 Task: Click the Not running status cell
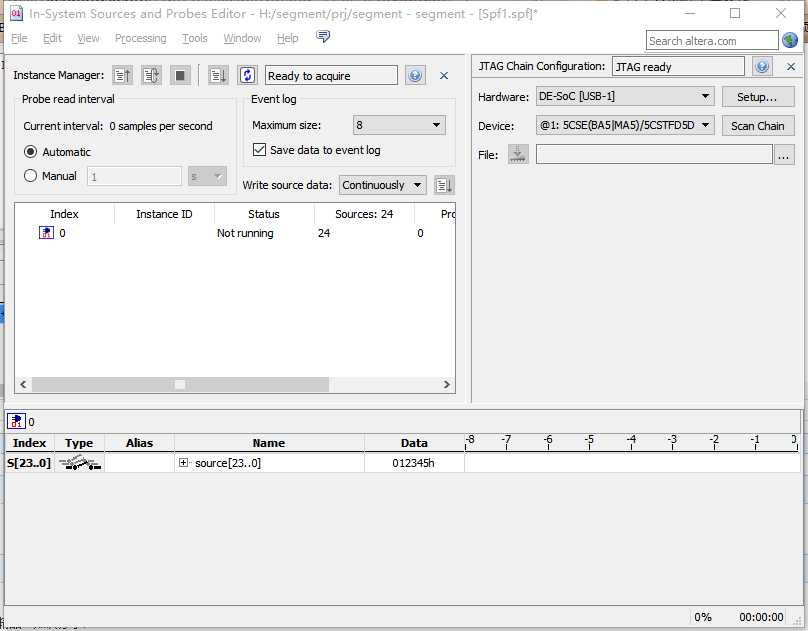pyautogui.click(x=245, y=233)
